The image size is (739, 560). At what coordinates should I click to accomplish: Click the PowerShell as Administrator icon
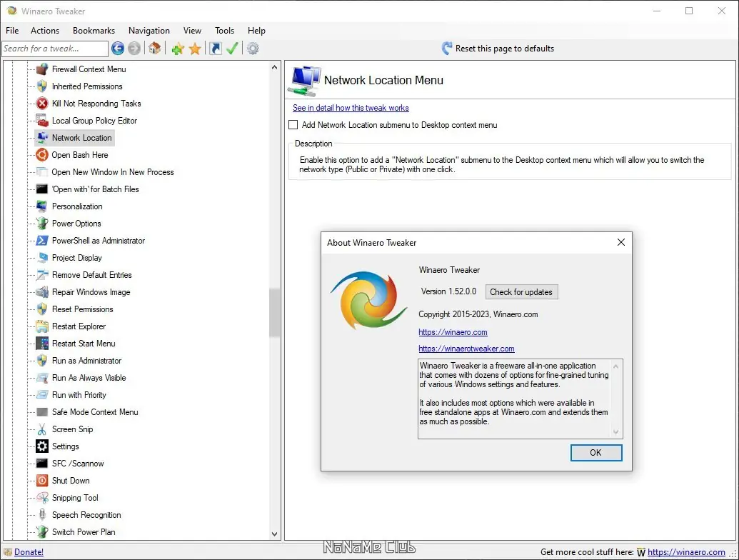(x=42, y=241)
